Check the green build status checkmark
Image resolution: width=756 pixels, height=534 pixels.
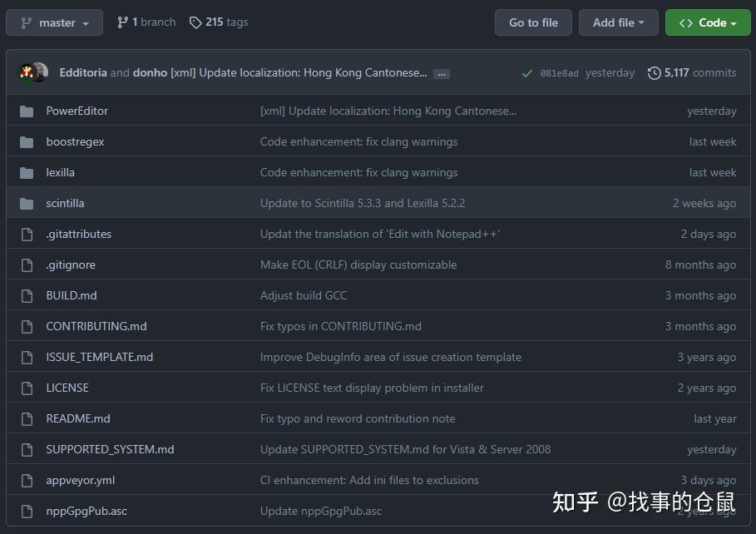coord(527,73)
